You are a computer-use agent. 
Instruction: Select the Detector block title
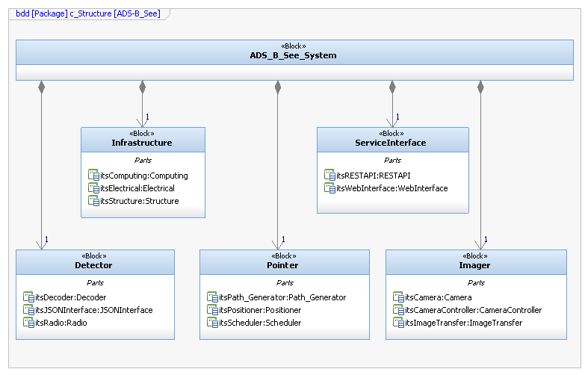tap(94, 265)
